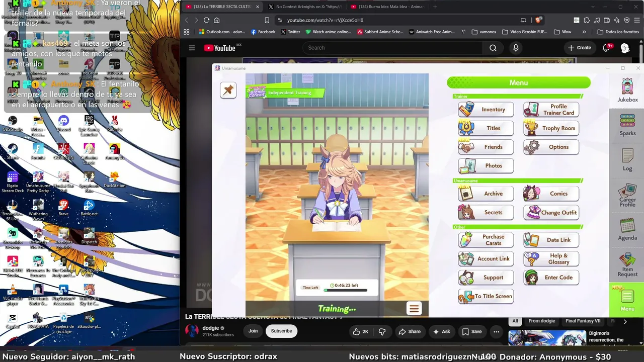Click the browser address bar URL
This screenshot has height=362, width=644.
coord(325,20)
